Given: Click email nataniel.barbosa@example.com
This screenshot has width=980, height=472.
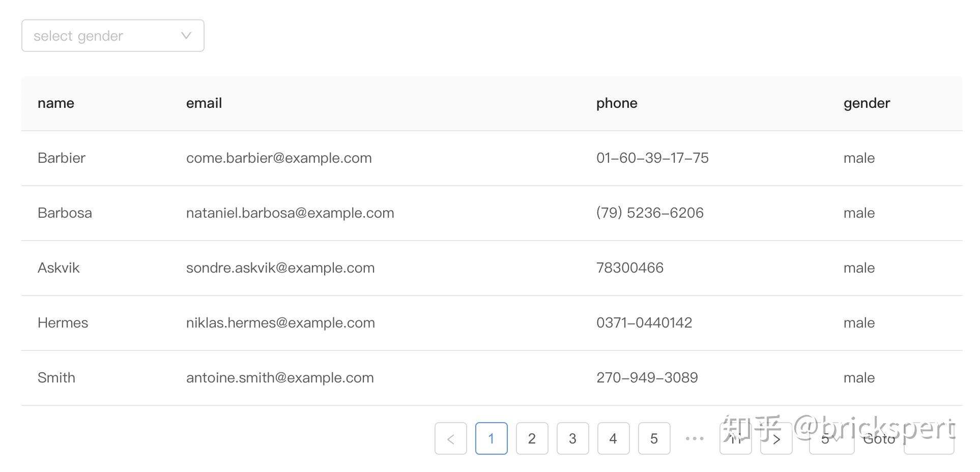Looking at the screenshot, I should pos(290,213).
